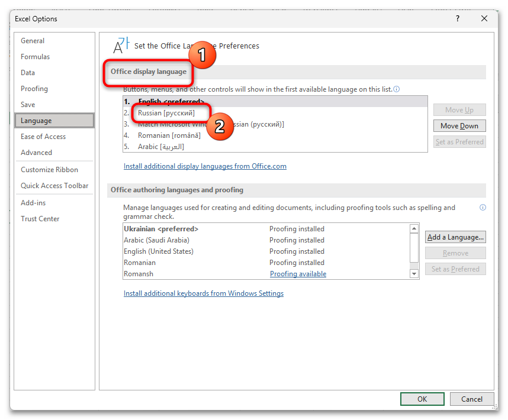Confirm with the OK button
This screenshot has height=420, width=508.
[x=422, y=399]
